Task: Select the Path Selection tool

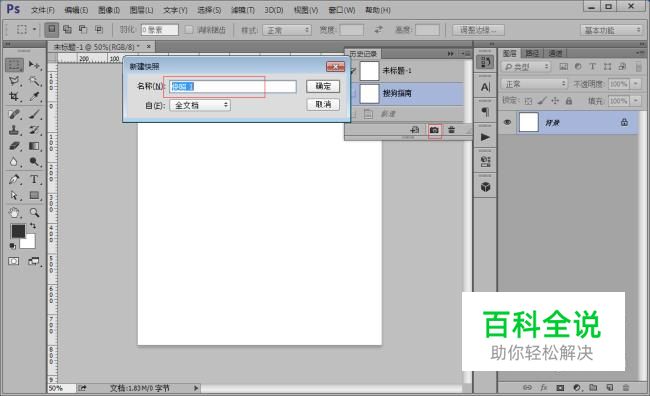Action: (x=14, y=195)
